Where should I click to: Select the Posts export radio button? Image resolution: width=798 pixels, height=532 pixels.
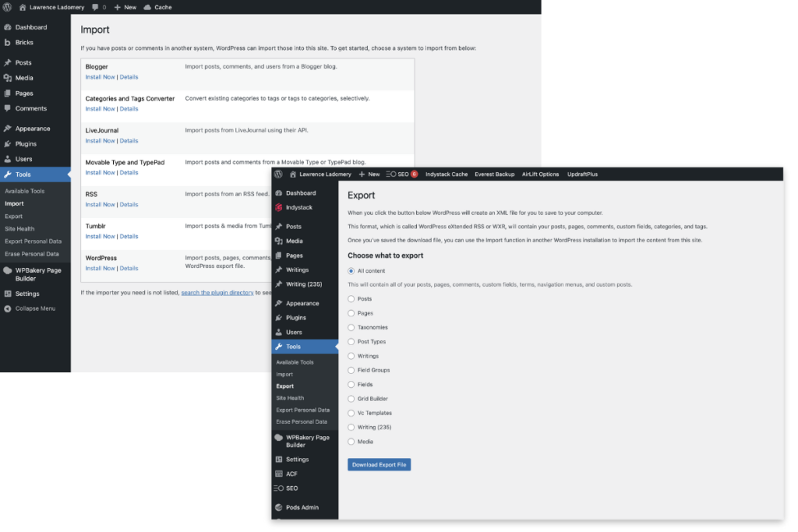pos(351,299)
